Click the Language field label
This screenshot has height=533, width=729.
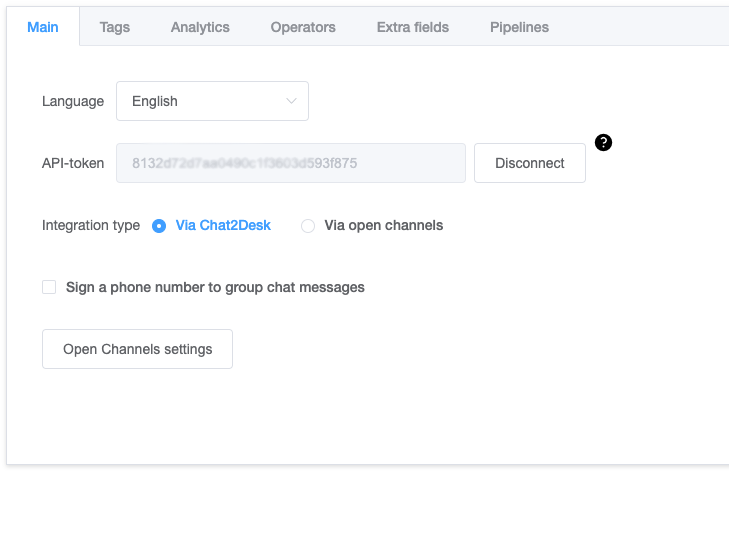click(x=73, y=101)
